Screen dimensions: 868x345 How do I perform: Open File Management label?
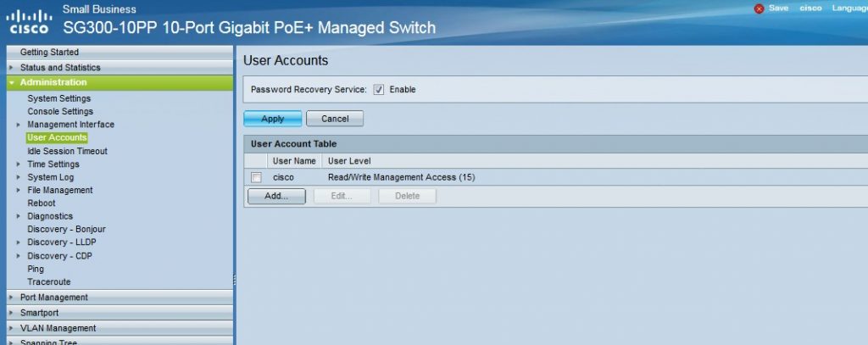(60, 191)
